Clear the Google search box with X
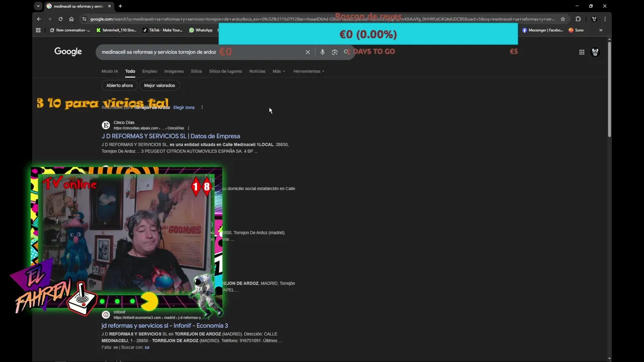The height and width of the screenshot is (362, 644). (x=308, y=52)
